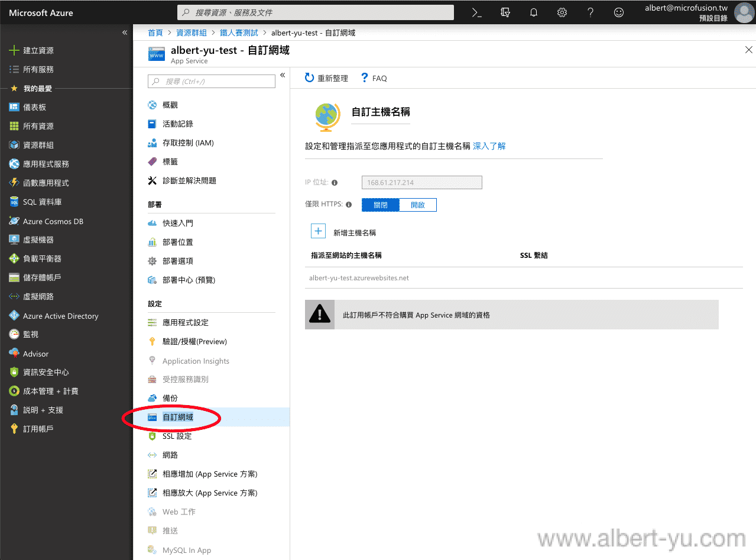Close the custom domains blade
Image resolution: width=756 pixels, height=560 pixels.
tap(748, 50)
